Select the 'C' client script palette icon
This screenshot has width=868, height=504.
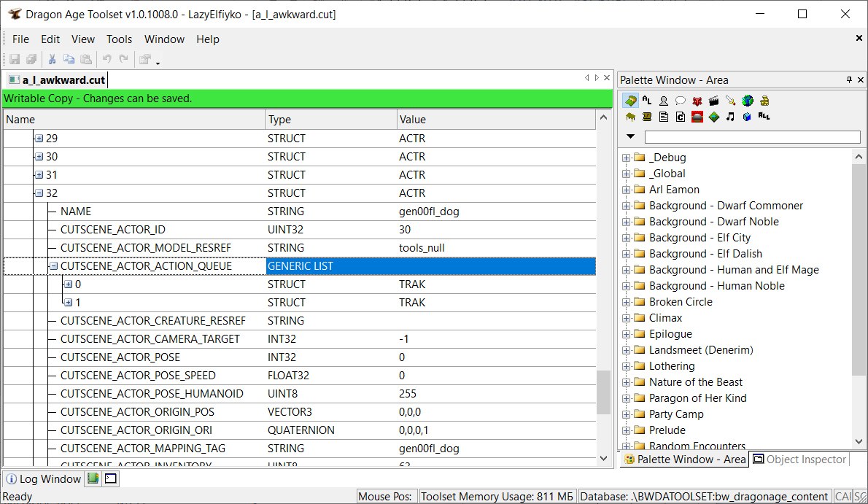point(681,116)
